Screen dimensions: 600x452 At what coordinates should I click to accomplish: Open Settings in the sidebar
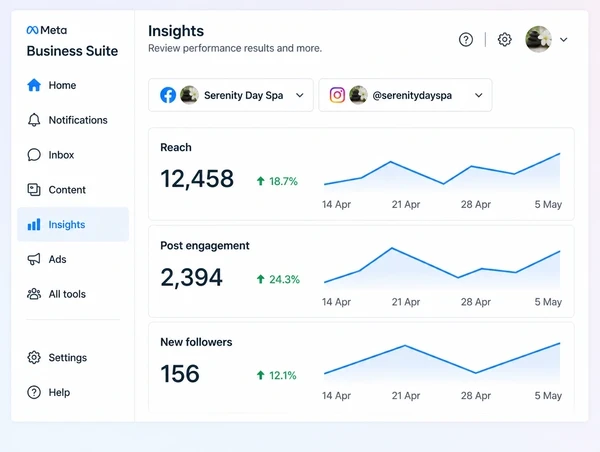[73, 357]
